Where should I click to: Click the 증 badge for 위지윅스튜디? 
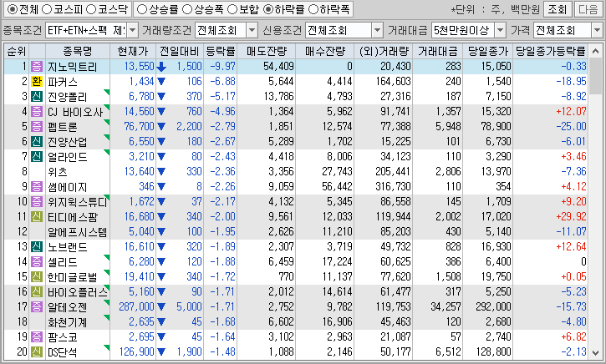click(x=37, y=202)
